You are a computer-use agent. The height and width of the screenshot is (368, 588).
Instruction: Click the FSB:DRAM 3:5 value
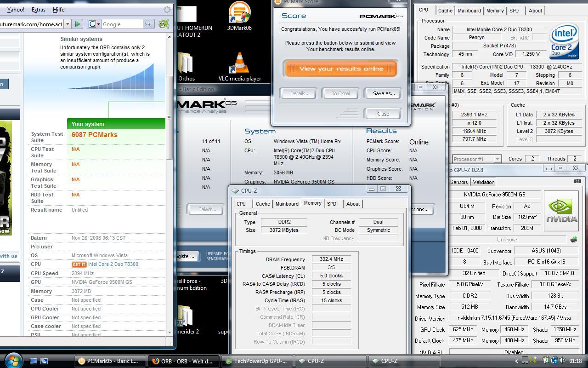(331, 268)
